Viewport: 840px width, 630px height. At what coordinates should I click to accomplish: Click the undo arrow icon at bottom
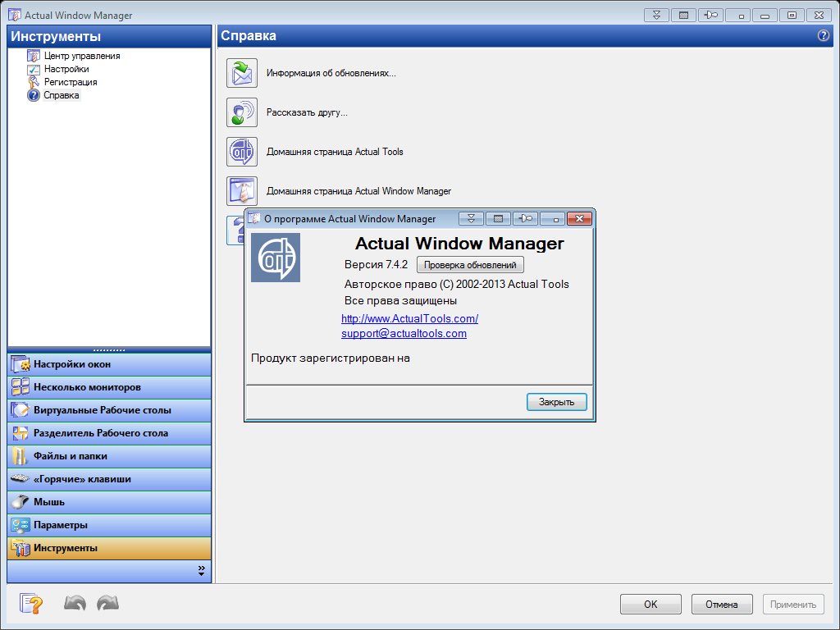click(x=75, y=604)
